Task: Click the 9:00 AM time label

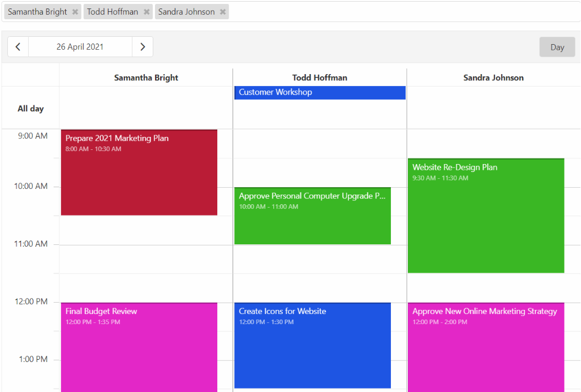Action: [x=33, y=136]
